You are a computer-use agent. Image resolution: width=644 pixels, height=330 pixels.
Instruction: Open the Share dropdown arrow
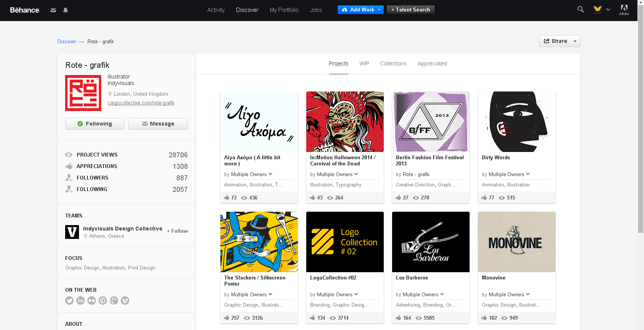[575, 41]
